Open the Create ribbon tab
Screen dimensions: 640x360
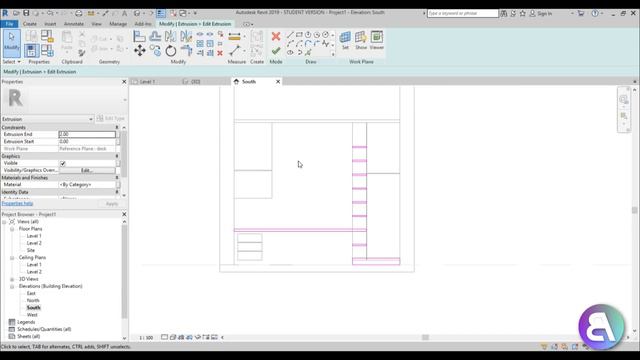pos(29,24)
